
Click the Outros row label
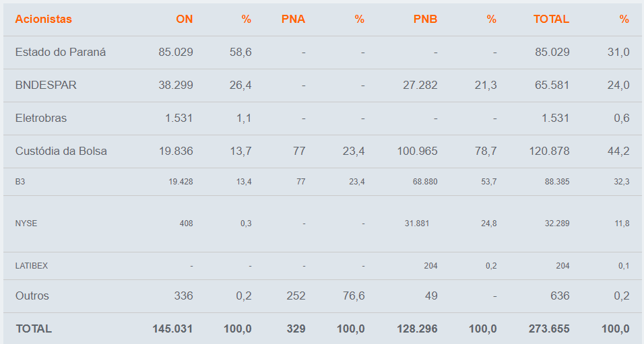[32, 296]
